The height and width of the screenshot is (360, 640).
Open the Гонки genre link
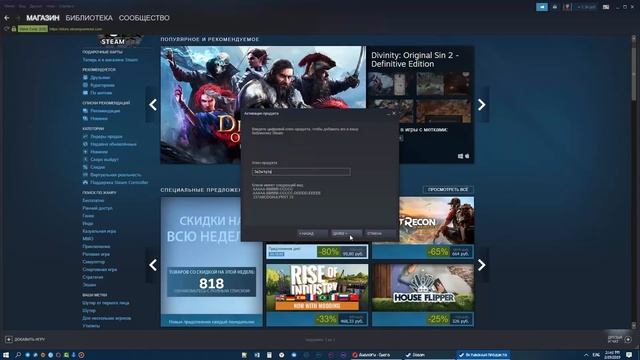coord(88,216)
